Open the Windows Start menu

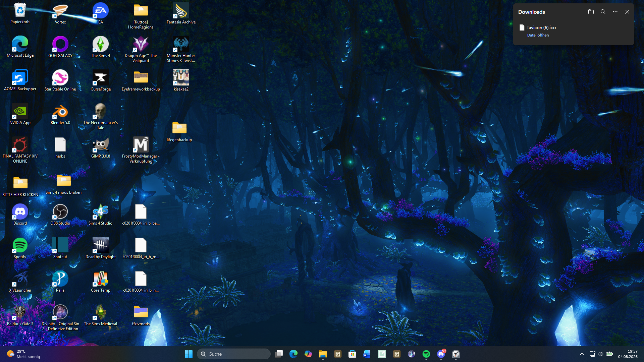pyautogui.click(x=189, y=354)
